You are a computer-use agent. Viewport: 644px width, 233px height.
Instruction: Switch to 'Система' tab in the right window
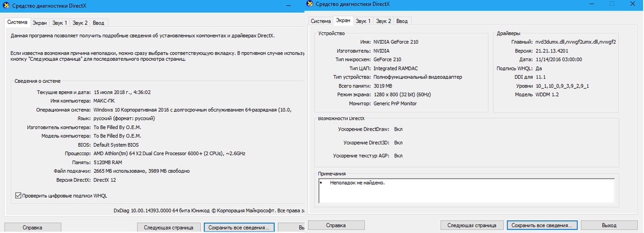tap(320, 21)
